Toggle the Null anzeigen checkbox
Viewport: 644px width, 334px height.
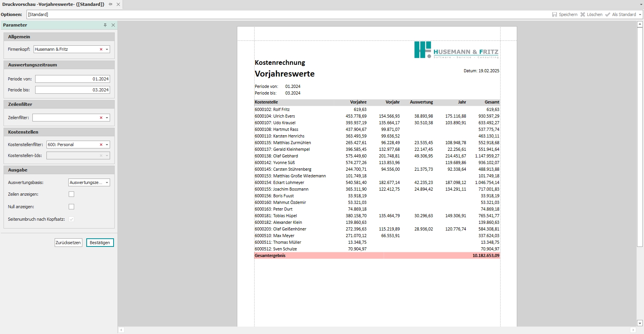tap(71, 207)
